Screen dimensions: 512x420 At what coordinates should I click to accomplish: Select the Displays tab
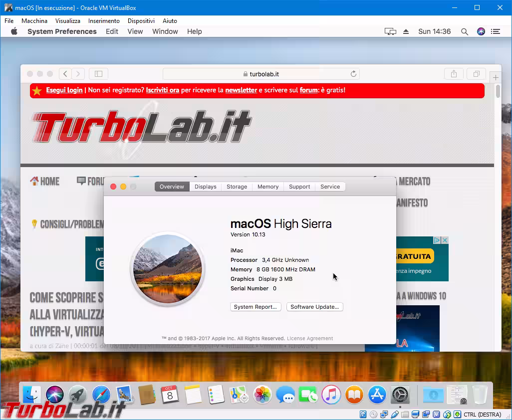[205, 187]
